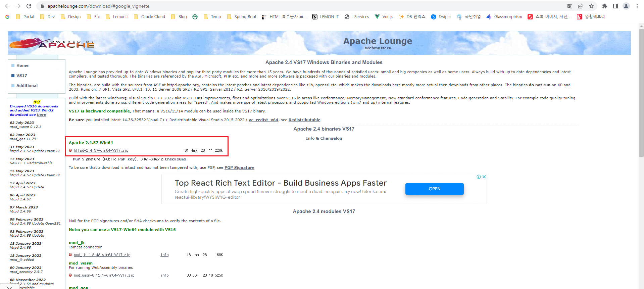Image resolution: width=644 pixels, height=289 pixels.
Task: Open the Portal bookmark folder
Action: (25, 17)
